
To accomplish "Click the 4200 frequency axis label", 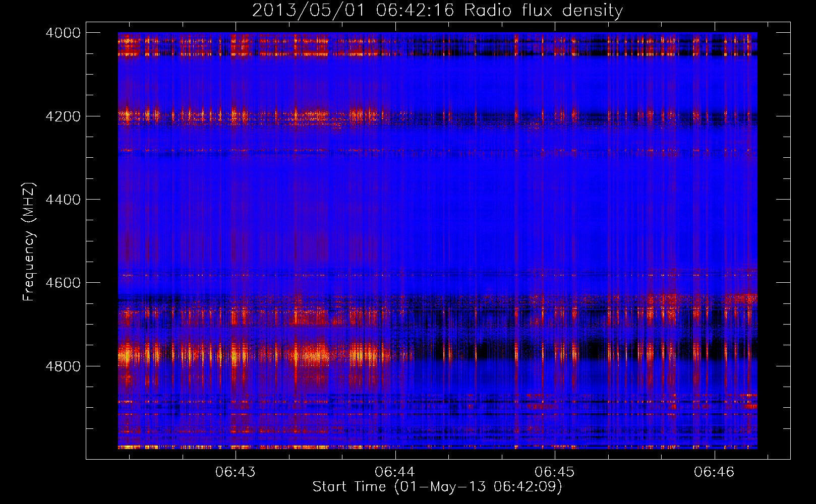I will tap(63, 116).
